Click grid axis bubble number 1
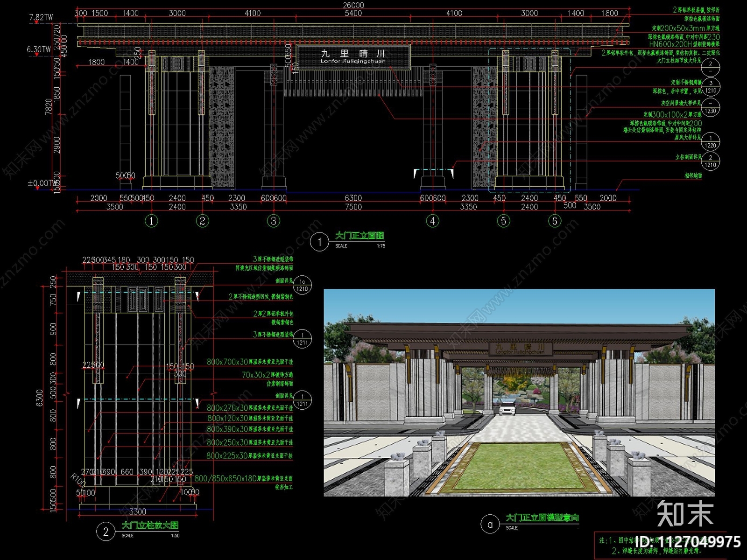 (151, 221)
